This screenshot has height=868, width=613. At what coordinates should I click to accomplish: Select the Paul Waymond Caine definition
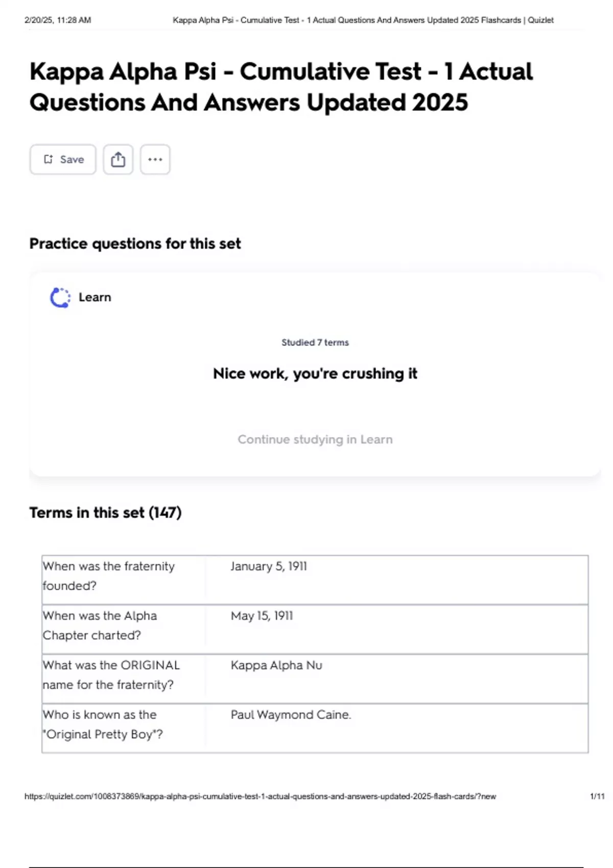(291, 715)
